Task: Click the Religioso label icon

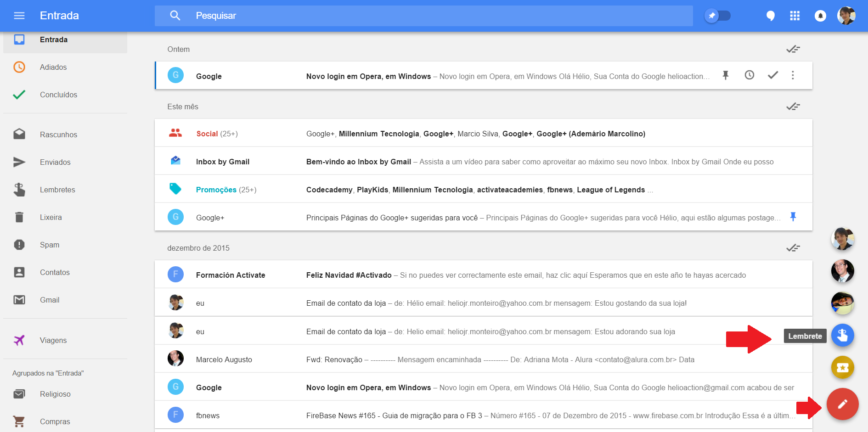Action: (19, 394)
